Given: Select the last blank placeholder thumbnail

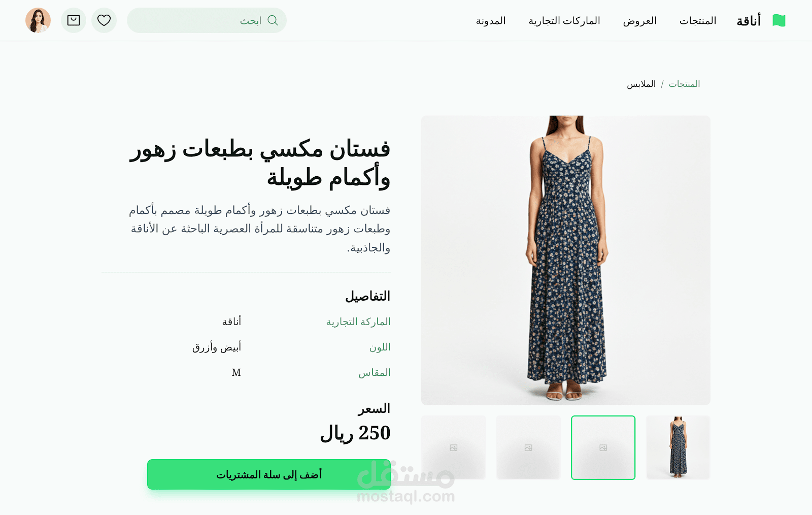Looking at the screenshot, I should (x=454, y=447).
